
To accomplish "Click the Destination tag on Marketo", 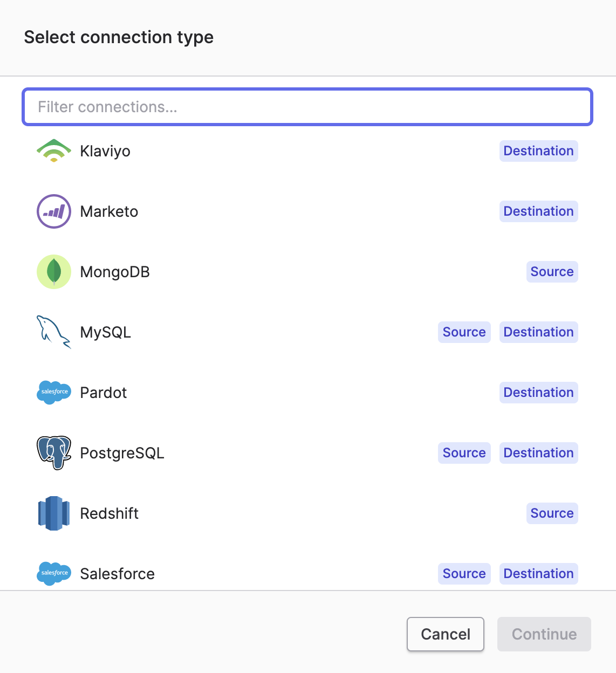I will 538,211.
